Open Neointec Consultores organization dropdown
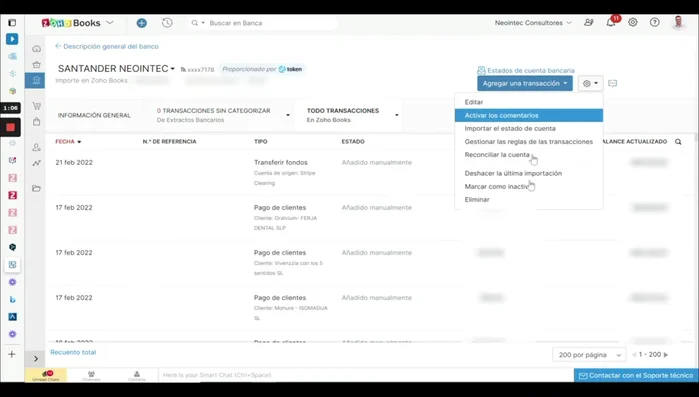 tap(533, 23)
